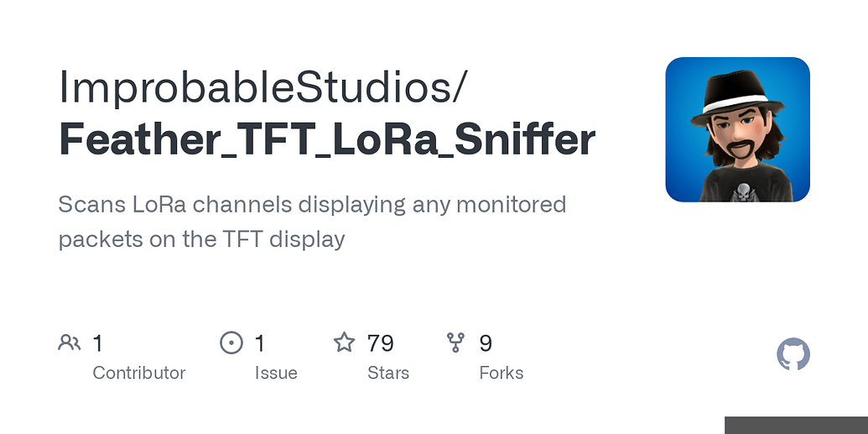Click the 'packets on the TFT display' text
The width and height of the screenshot is (868, 434).
point(201,239)
